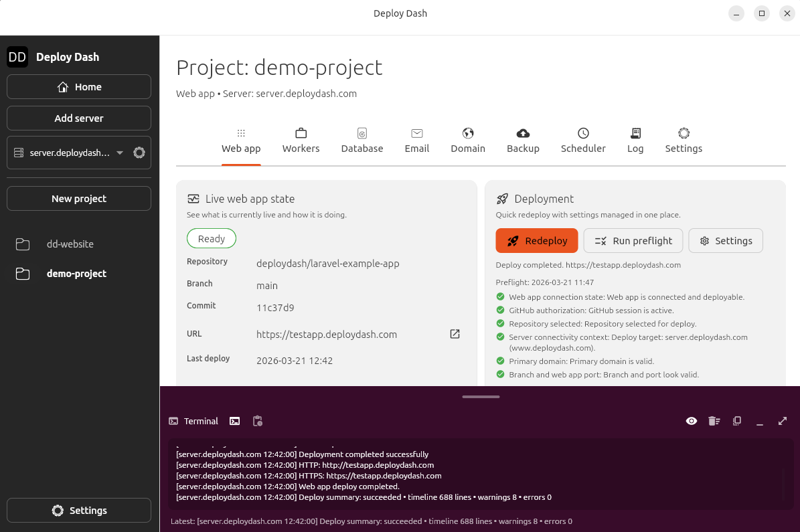Trigger a Redeploy of the project
800x532 pixels.
point(536,240)
